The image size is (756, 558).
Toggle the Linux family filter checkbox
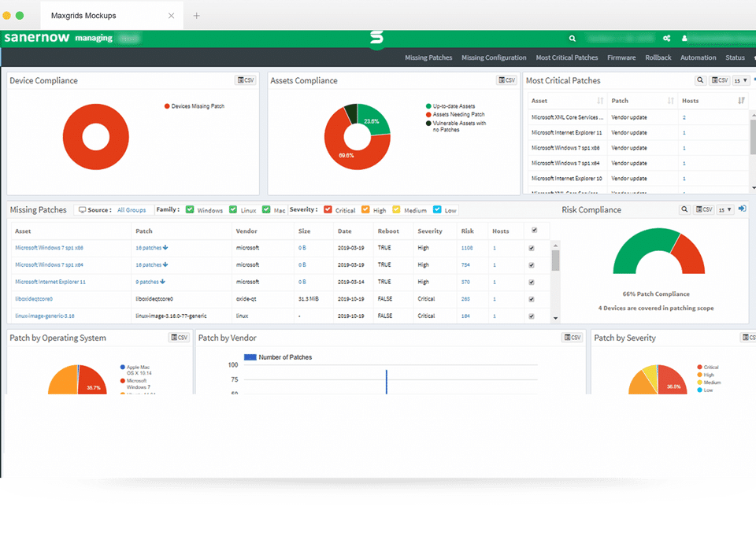[233, 209]
